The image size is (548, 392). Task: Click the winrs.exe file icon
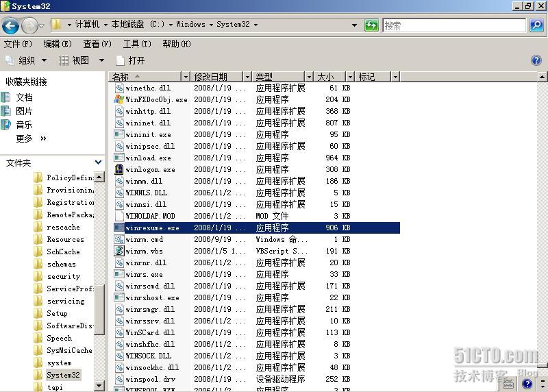pyautogui.click(x=119, y=274)
